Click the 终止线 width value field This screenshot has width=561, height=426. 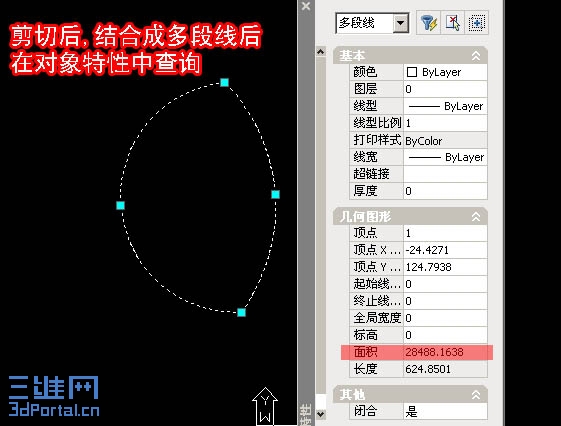click(x=445, y=301)
